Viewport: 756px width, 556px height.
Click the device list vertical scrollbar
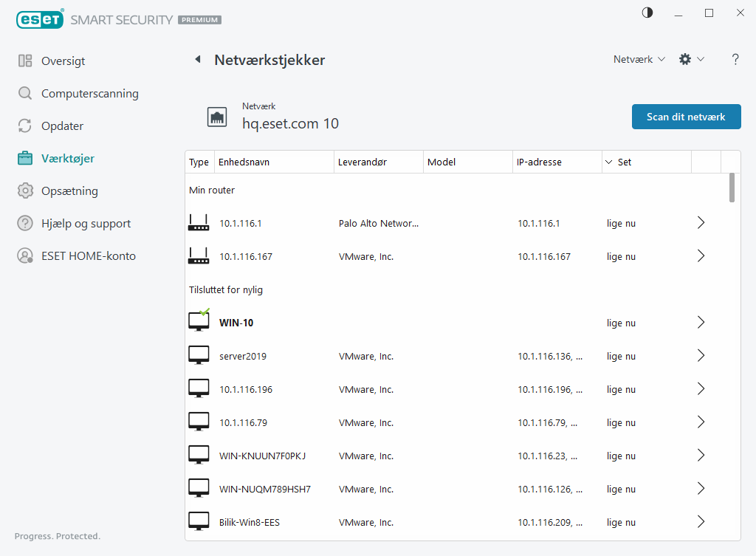732,188
